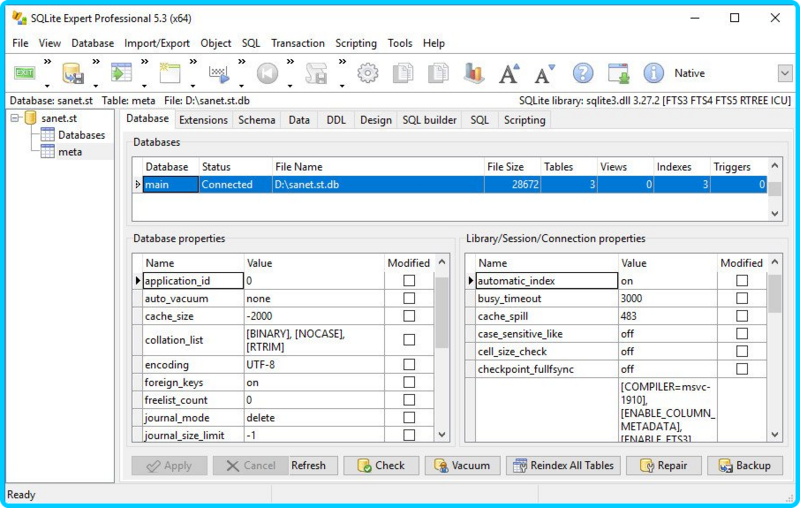Click the Databases table icon in tree
Screen dimensions: 800x508
click(47, 135)
